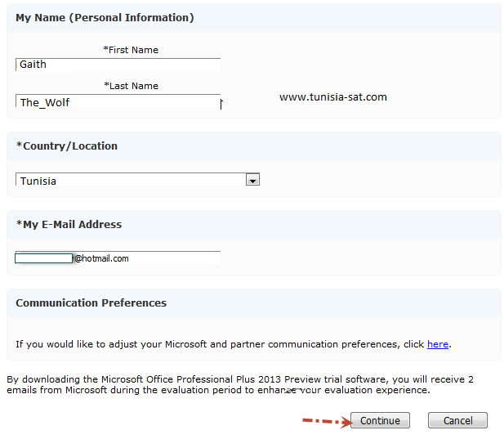Screen dimensions: 504x448
Task: Click the Office Professional Plus 2013 disclaimer text
Action: [239, 384]
